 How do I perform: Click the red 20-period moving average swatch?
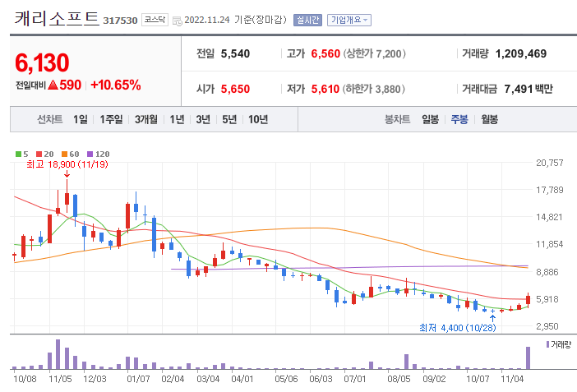tap(39, 154)
